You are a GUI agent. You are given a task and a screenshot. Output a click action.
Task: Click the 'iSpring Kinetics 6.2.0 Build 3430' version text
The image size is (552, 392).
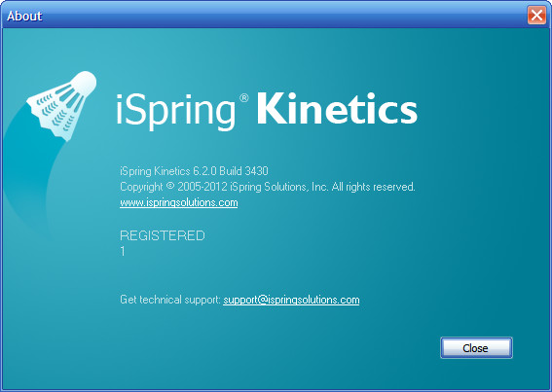(194, 171)
